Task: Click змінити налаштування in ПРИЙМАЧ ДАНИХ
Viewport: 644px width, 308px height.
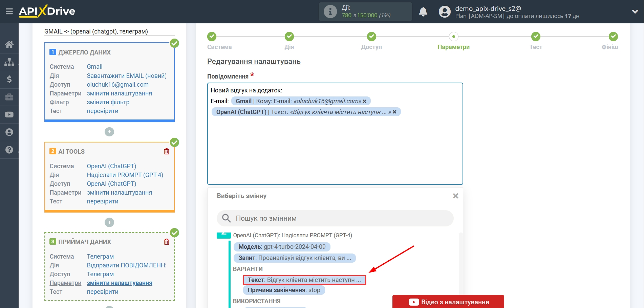Action: (x=120, y=283)
